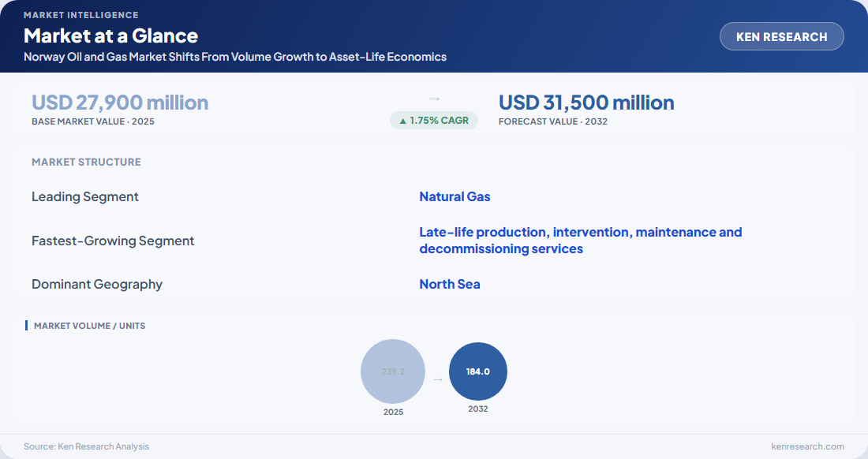868x459 pixels.
Task: Click the "Natural Gas" value
Action: [455, 197]
